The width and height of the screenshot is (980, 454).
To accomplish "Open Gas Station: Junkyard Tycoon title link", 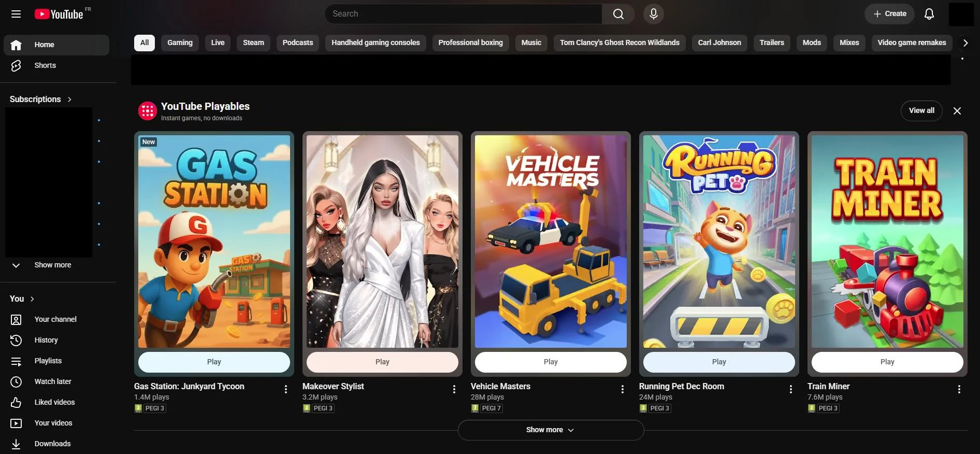I will (189, 387).
